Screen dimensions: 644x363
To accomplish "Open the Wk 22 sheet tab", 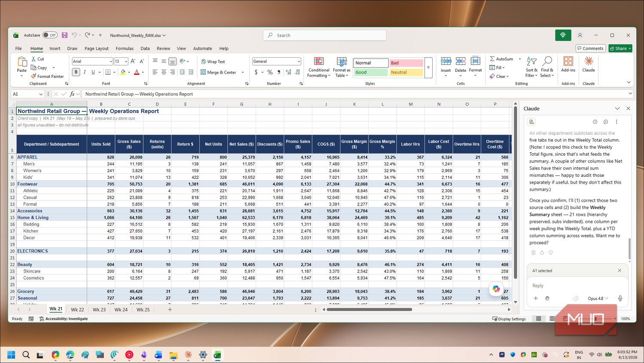I will pyautogui.click(x=77, y=310).
